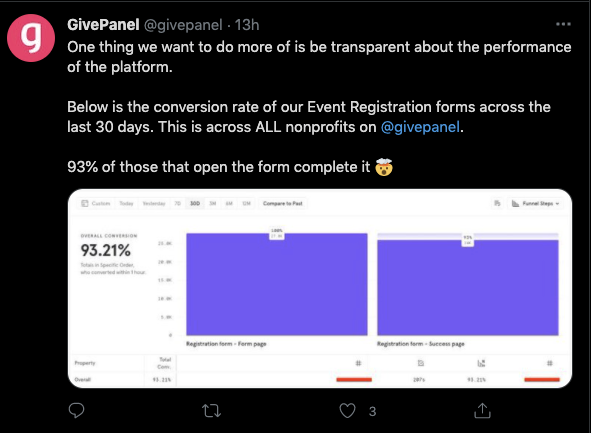
Task: Click the Compare to Past button
Action: tap(283, 203)
